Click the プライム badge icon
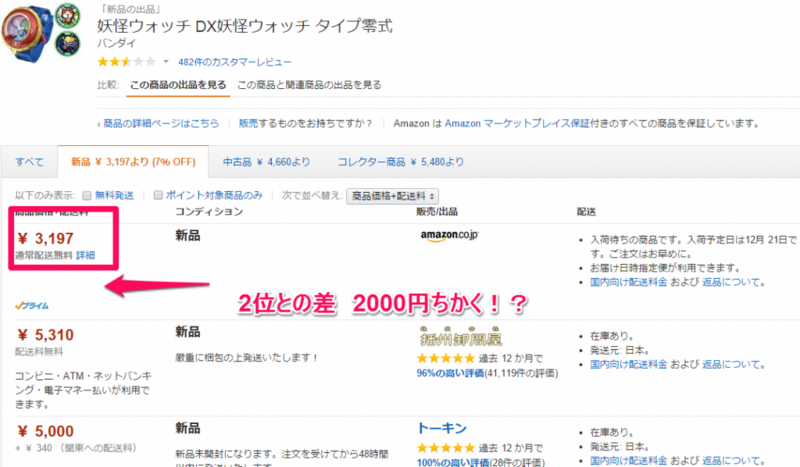 pos(32,306)
